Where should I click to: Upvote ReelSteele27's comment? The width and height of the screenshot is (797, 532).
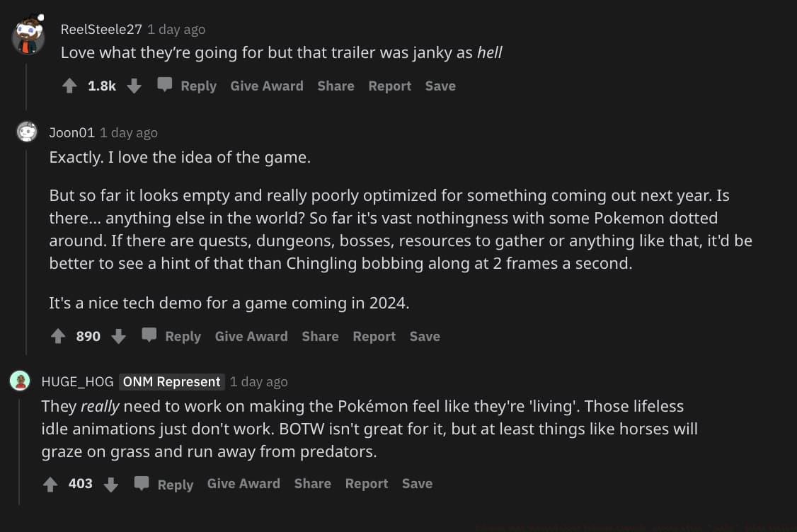pyautogui.click(x=69, y=86)
